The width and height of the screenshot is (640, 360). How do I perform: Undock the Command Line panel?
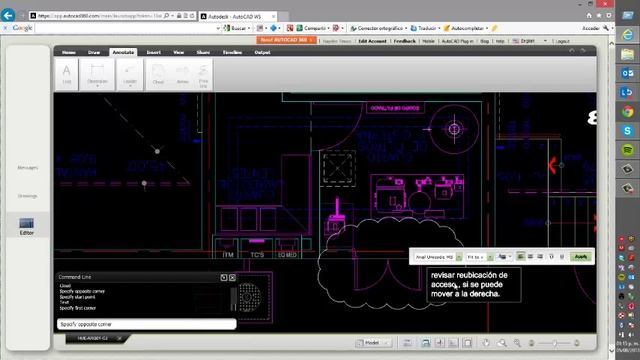224,278
